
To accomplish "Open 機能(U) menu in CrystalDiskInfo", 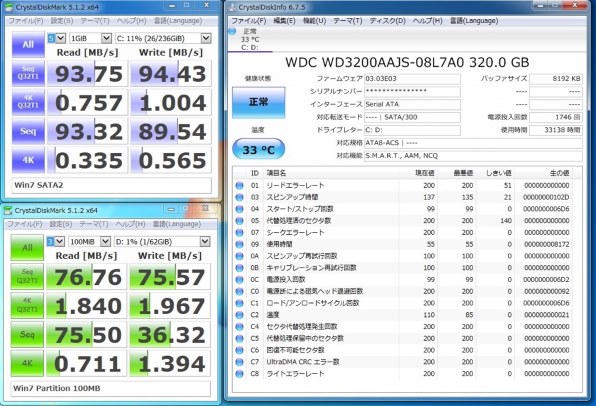I will pos(314,21).
